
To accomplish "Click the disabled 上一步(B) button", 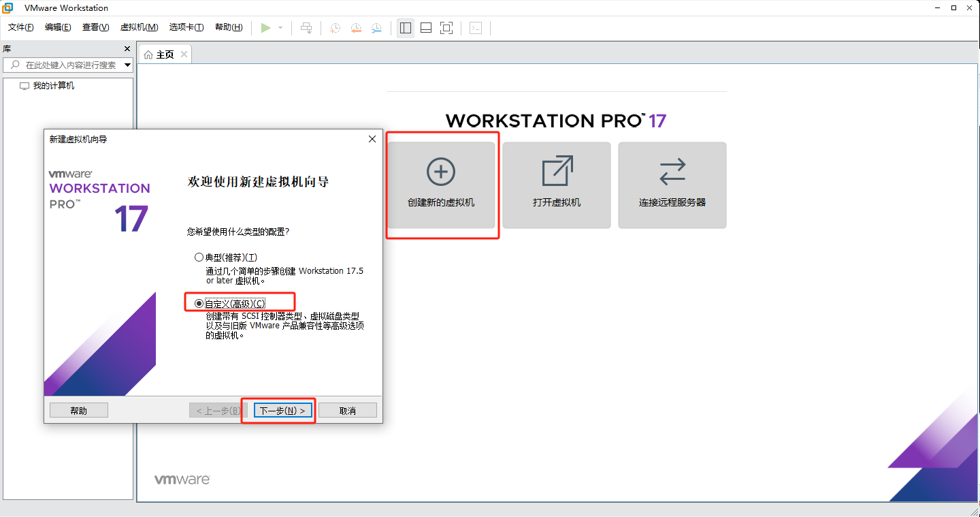I will pos(218,410).
